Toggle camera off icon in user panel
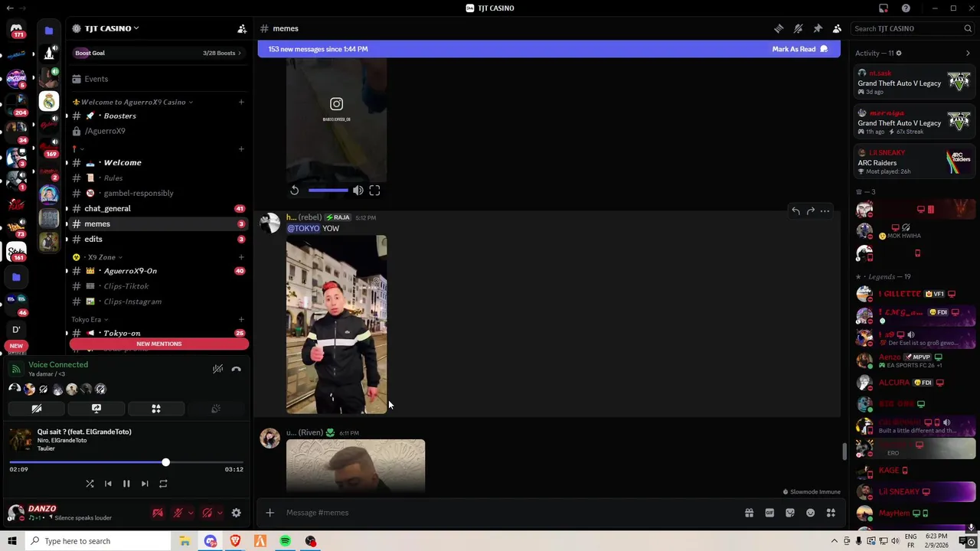The image size is (980, 551). click(158, 513)
